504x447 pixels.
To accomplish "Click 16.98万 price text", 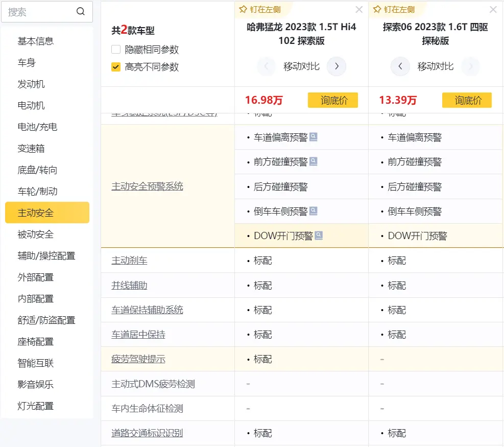I will pos(264,100).
